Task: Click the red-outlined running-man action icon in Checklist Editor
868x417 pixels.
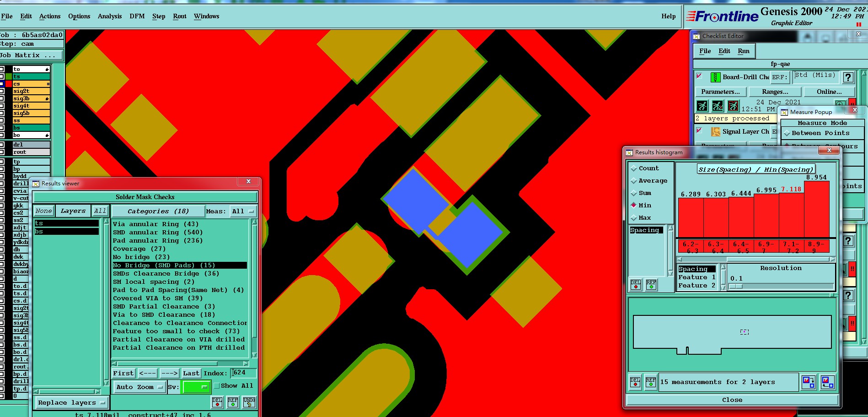Action: pyautogui.click(x=733, y=106)
